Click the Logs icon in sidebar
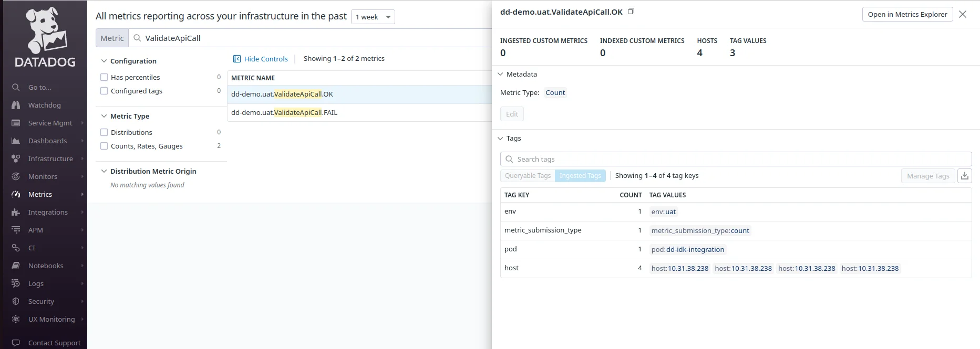This screenshot has height=349, width=980. point(16,283)
